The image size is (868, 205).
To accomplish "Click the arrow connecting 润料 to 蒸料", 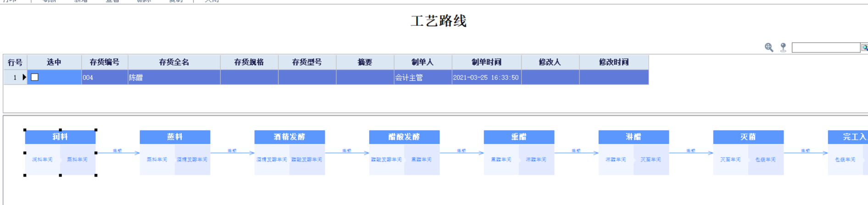I will click(117, 153).
